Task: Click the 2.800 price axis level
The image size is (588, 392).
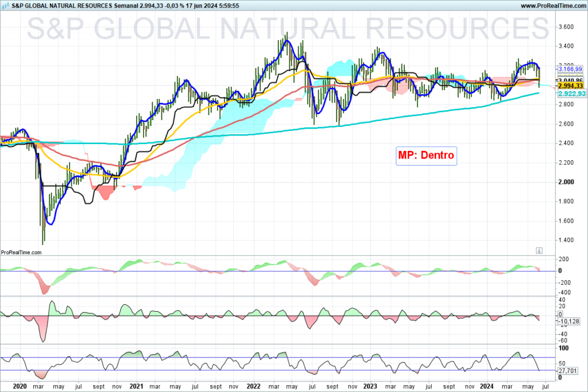Action: coord(566,104)
